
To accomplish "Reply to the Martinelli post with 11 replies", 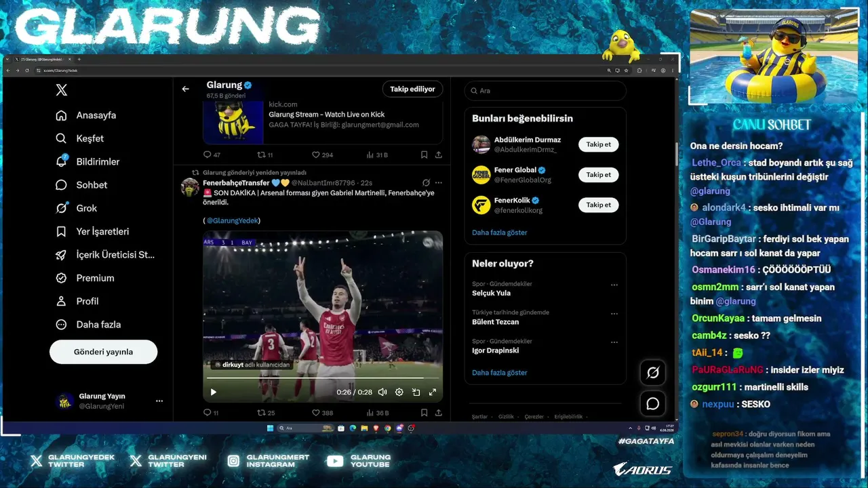I will (211, 412).
